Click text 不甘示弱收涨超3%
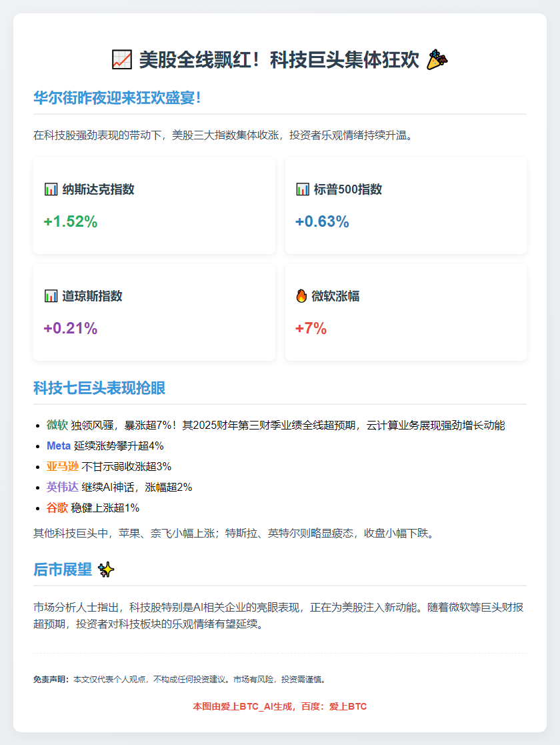The image size is (560, 745). click(x=127, y=467)
